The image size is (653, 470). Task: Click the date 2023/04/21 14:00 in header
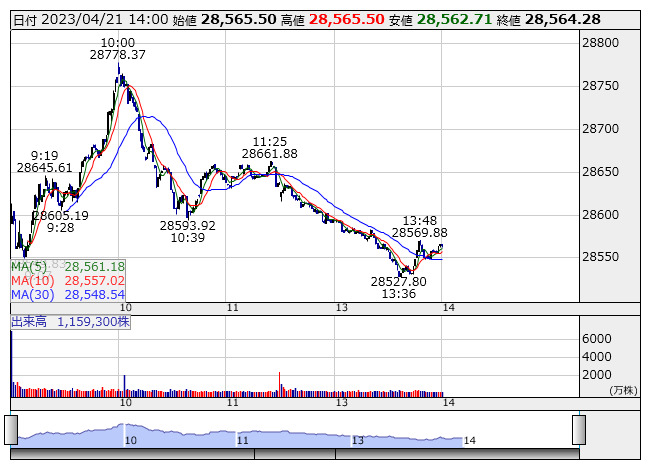click(x=104, y=19)
